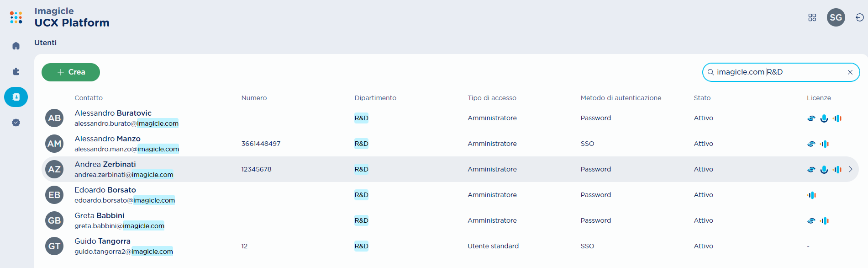Click the hand license icon for Greta Babbini
Image resolution: width=868 pixels, height=268 pixels.
click(x=811, y=221)
